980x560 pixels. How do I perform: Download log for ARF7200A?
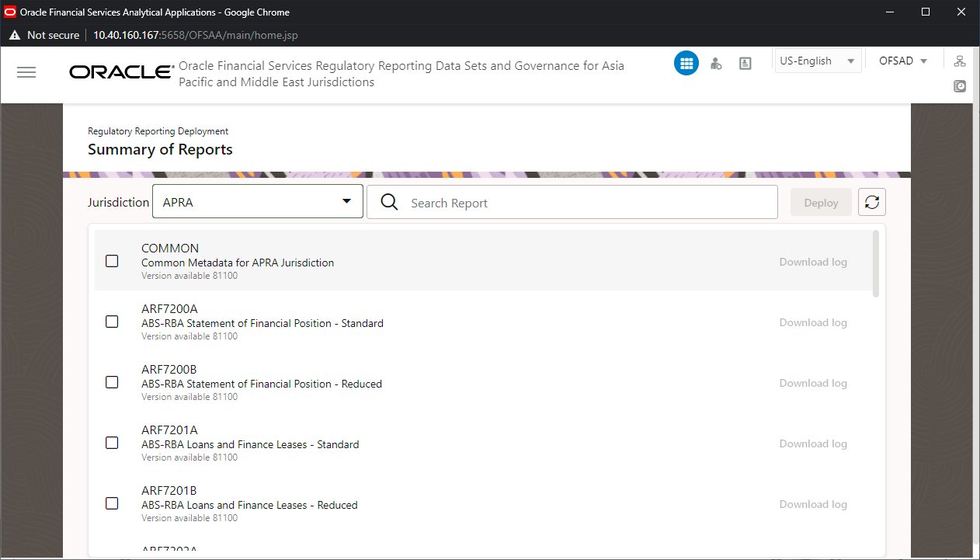813,322
